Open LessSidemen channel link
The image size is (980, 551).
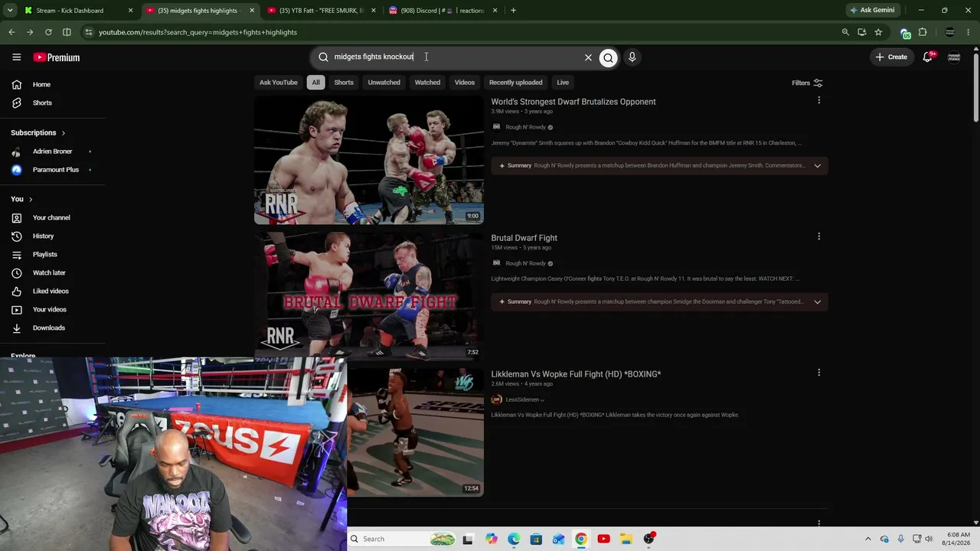coord(522,399)
